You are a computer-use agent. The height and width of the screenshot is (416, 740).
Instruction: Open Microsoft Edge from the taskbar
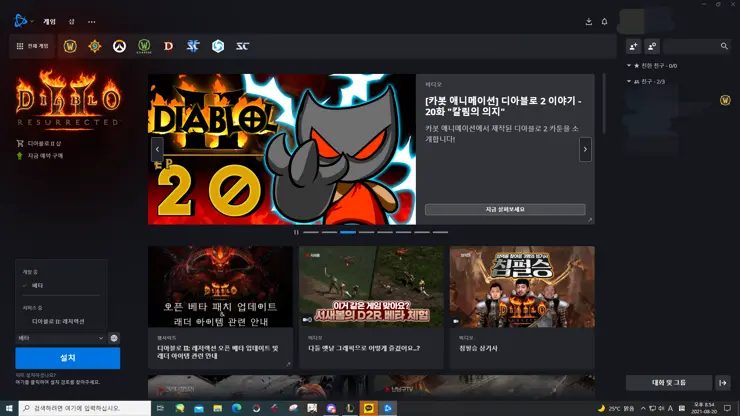(x=236, y=408)
